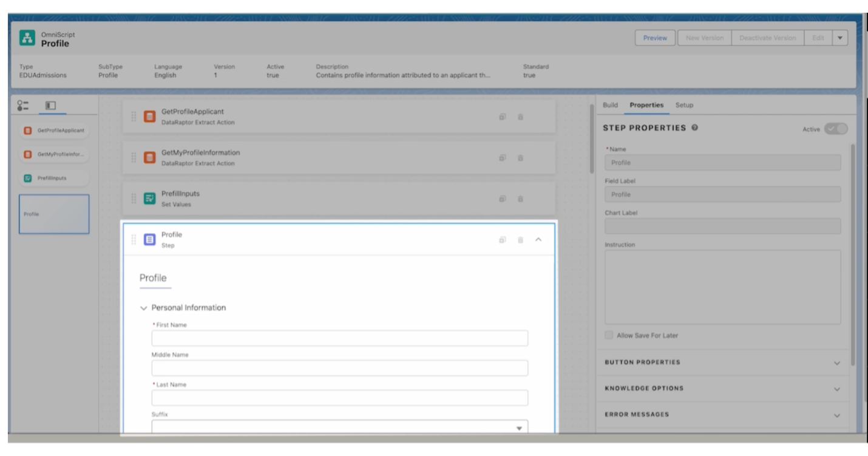Click the Profile Step icon

(149, 240)
